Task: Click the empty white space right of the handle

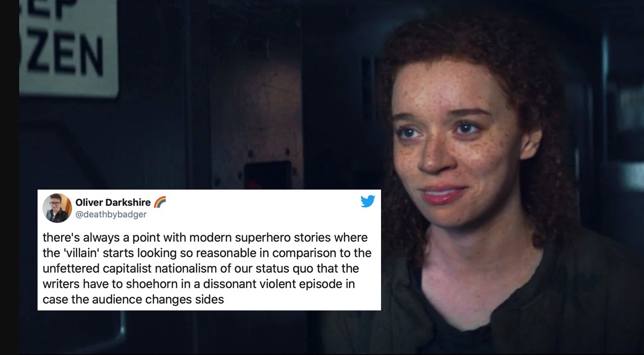Action: 252,214
